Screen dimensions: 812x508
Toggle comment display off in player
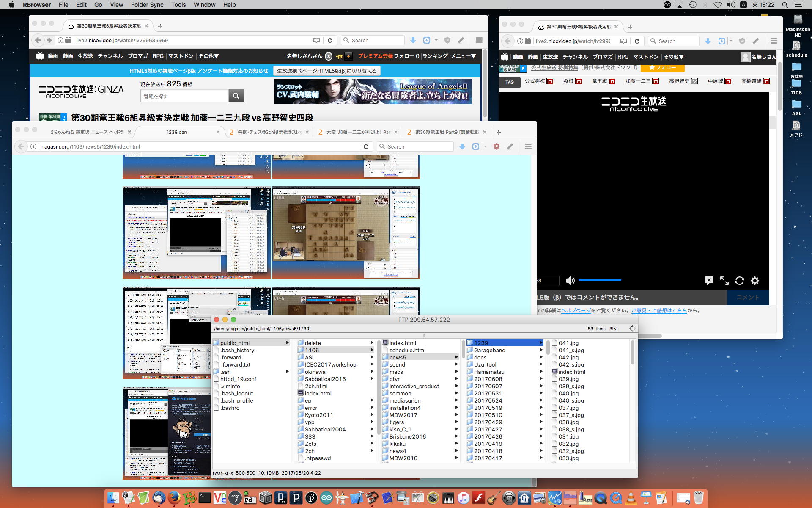[x=709, y=281]
